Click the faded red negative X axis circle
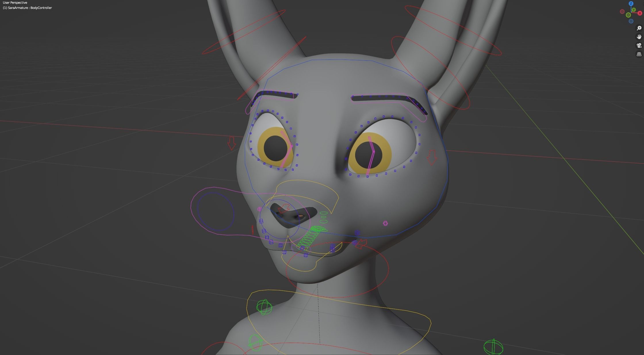The width and height of the screenshot is (644, 355). tap(622, 12)
